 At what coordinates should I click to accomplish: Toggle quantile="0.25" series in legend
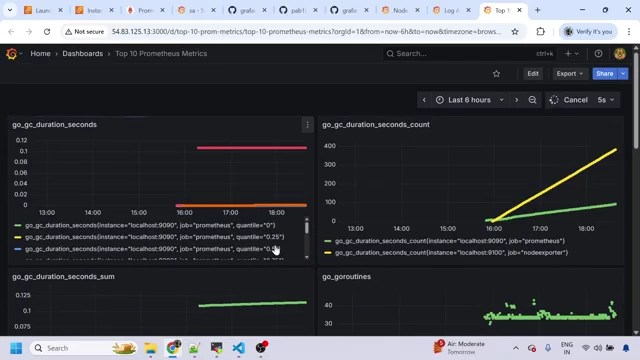click(154, 237)
